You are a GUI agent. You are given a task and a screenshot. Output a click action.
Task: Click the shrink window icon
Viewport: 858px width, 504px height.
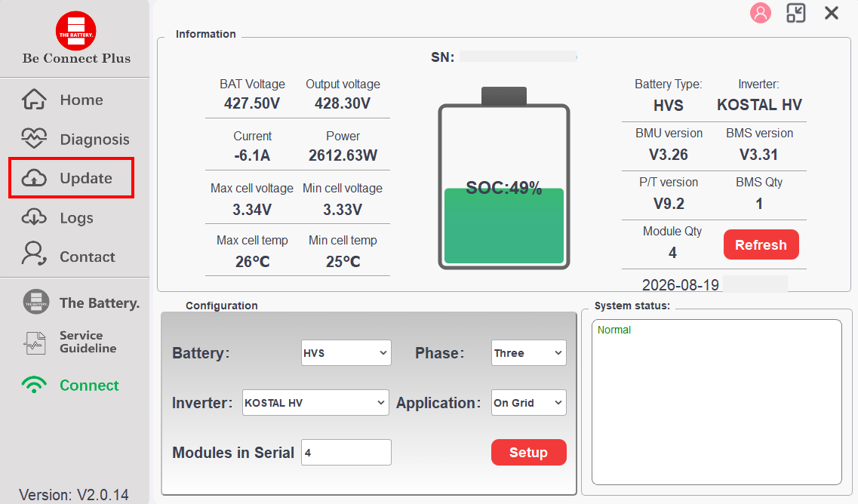click(x=795, y=13)
